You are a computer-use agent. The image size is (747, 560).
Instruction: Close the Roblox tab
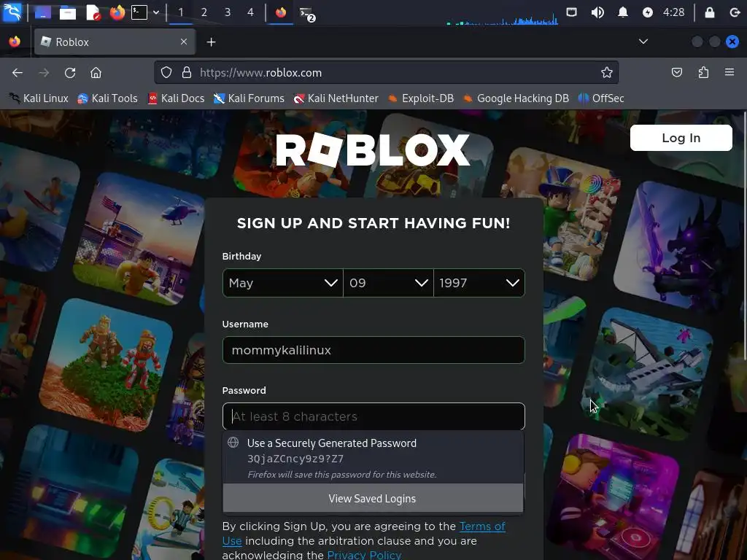[184, 42]
